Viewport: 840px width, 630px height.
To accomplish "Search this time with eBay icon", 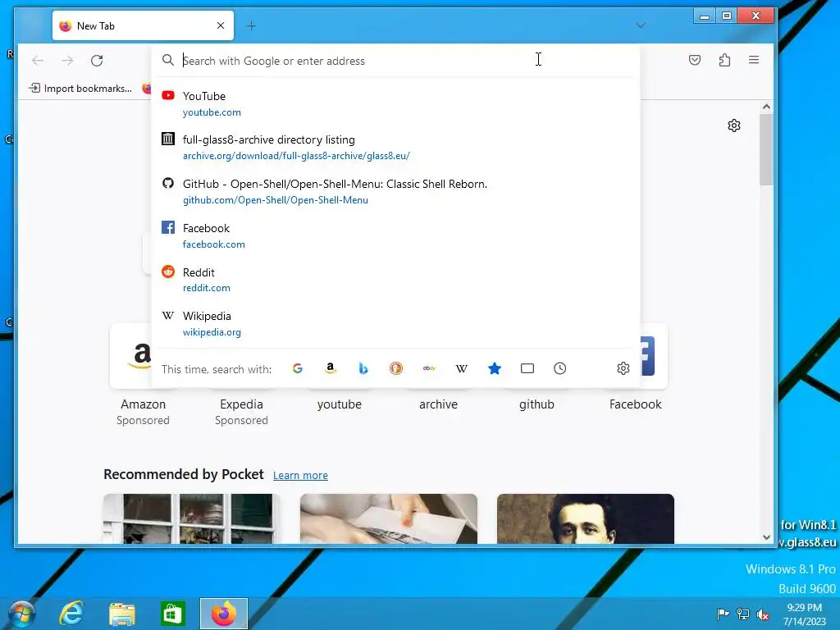I will point(429,368).
